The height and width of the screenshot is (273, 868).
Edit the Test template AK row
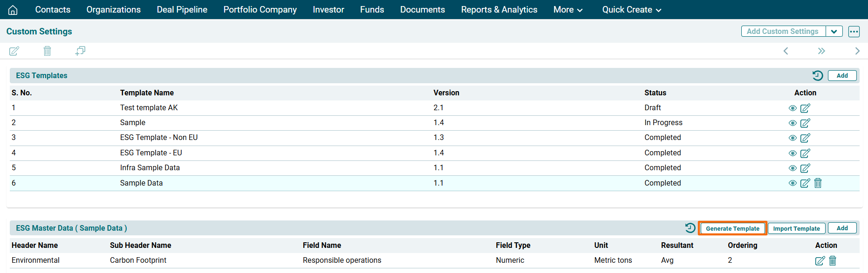pos(805,108)
